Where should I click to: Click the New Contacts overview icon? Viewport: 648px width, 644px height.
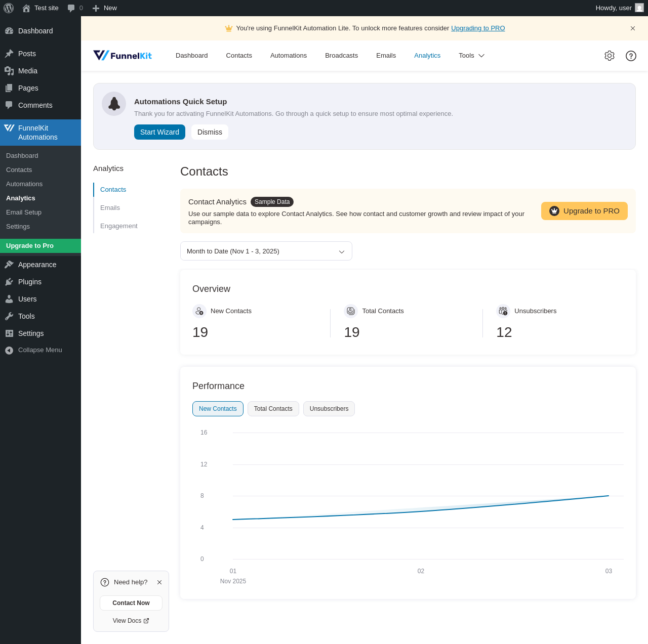click(x=199, y=311)
